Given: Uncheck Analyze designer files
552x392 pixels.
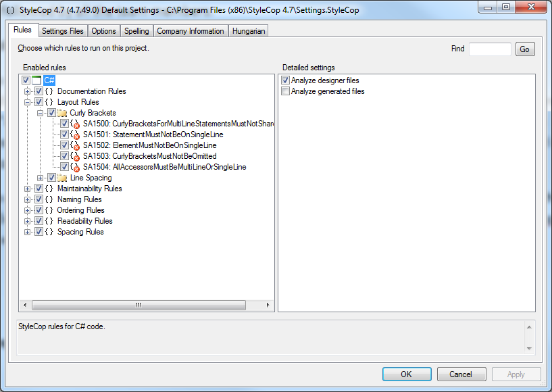Looking at the screenshot, I should point(286,80).
